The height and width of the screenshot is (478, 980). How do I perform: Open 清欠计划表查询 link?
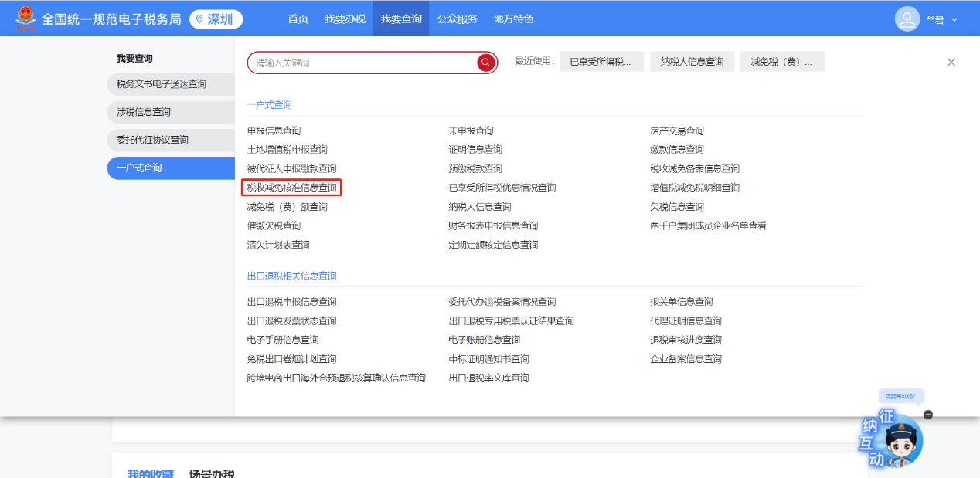[278, 245]
